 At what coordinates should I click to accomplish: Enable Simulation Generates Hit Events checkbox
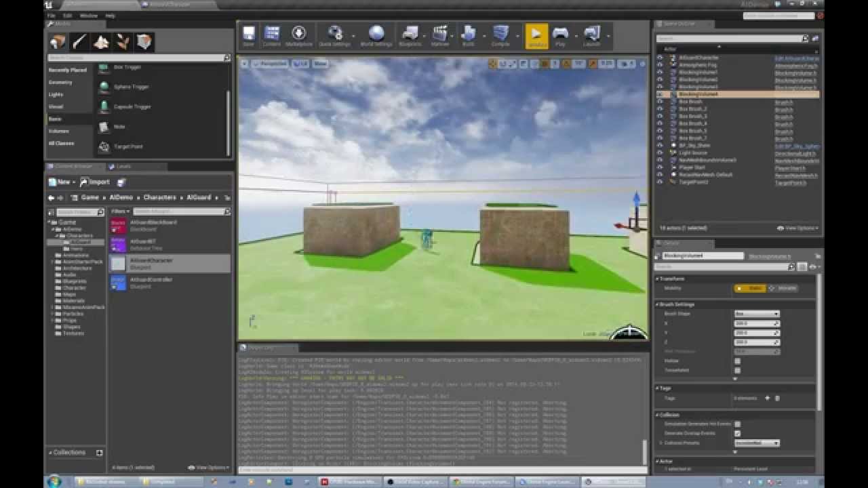point(737,424)
